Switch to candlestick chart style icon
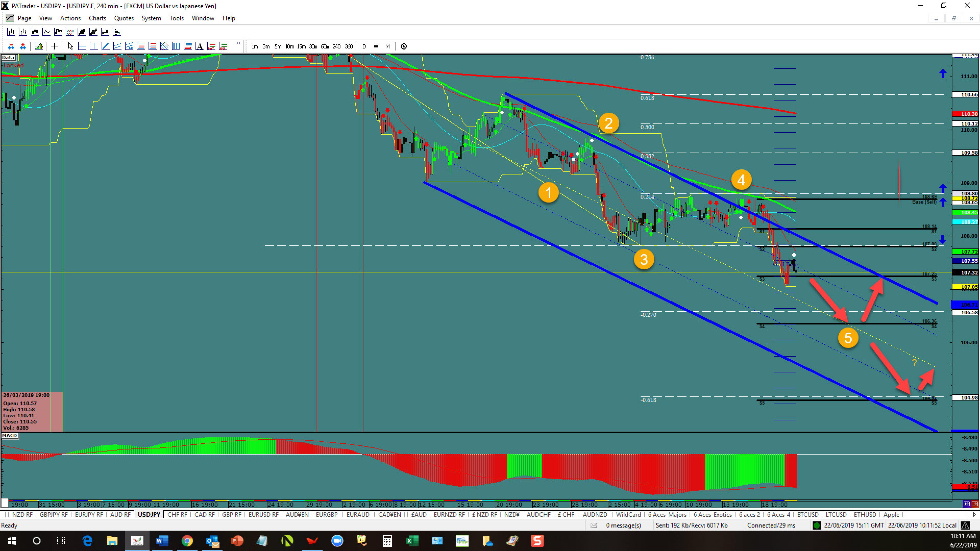 tap(35, 32)
